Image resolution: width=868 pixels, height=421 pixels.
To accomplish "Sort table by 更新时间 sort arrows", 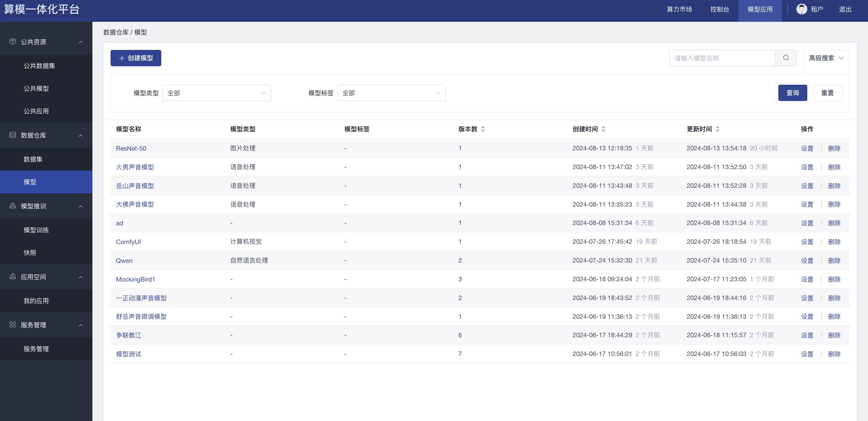I will point(717,129).
